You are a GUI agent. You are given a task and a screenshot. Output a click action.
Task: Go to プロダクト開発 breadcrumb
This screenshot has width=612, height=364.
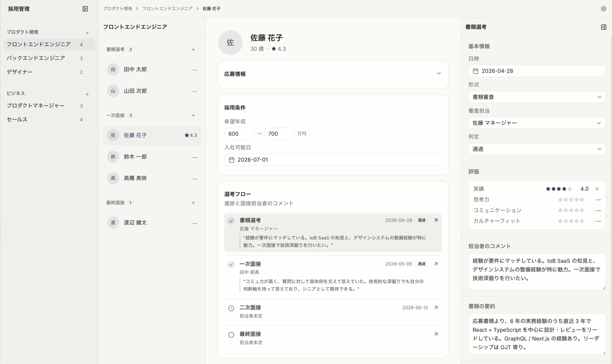pyautogui.click(x=117, y=9)
